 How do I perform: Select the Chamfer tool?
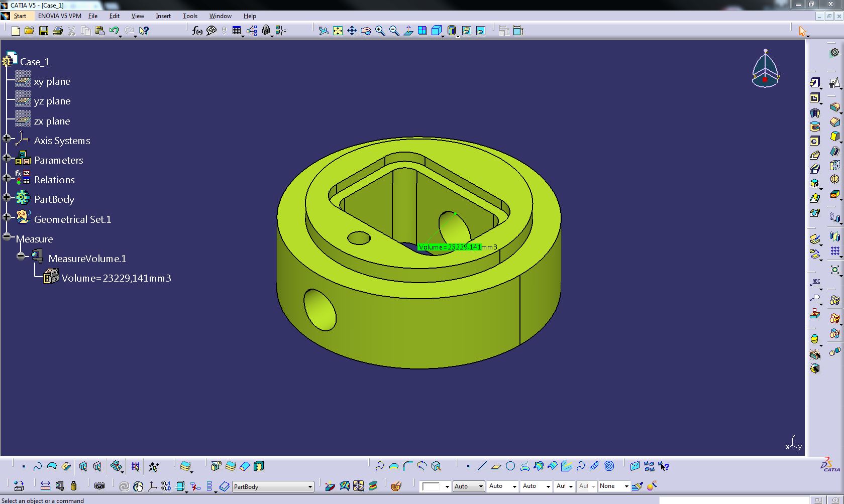click(x=834, y=122)
